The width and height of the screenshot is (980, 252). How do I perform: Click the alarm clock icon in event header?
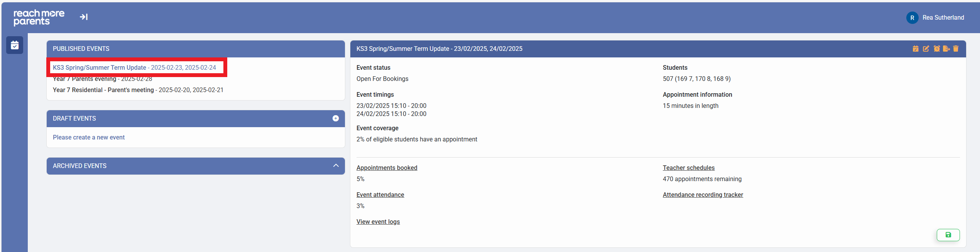pos(936,49)
